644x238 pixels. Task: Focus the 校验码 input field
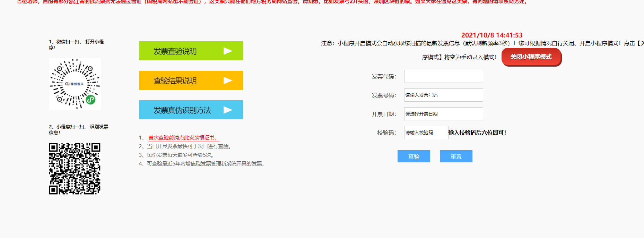coord(426,133)
